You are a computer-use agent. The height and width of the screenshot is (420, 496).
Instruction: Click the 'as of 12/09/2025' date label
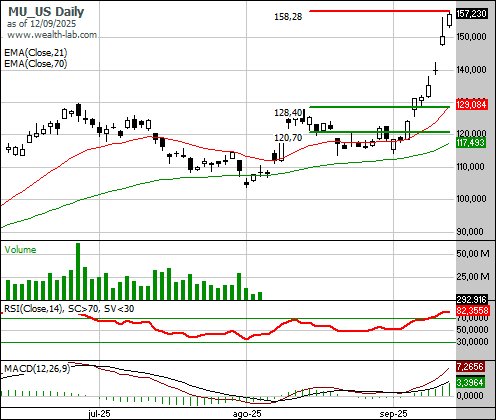(41, 24)
